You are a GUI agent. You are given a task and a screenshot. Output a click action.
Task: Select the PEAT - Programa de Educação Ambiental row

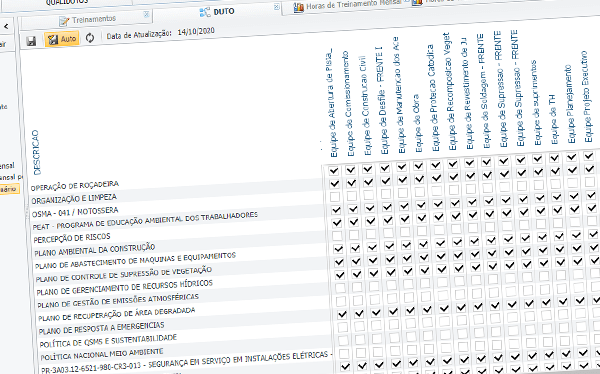click(145, 221)
